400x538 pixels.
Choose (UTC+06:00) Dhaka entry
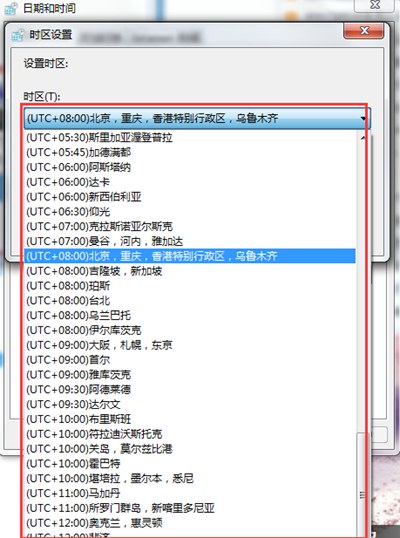pyautogui.click(x=189, y=182)
